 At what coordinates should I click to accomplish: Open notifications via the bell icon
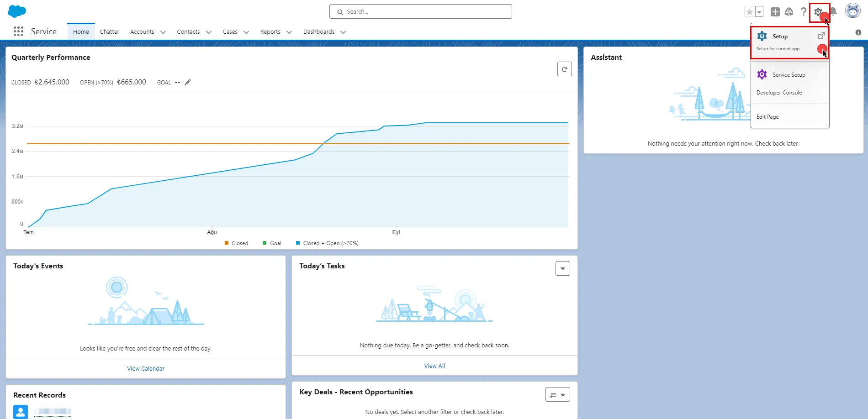tap(835, 11)
